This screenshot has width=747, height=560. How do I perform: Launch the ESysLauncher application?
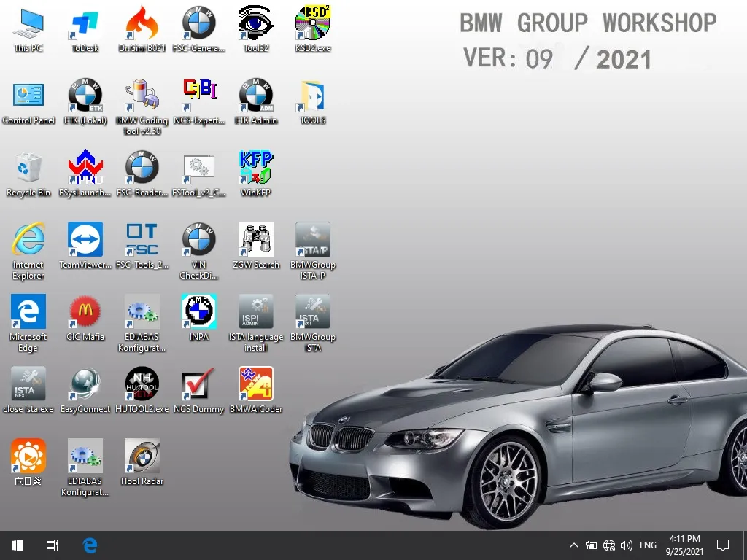(x=85, y=167)
